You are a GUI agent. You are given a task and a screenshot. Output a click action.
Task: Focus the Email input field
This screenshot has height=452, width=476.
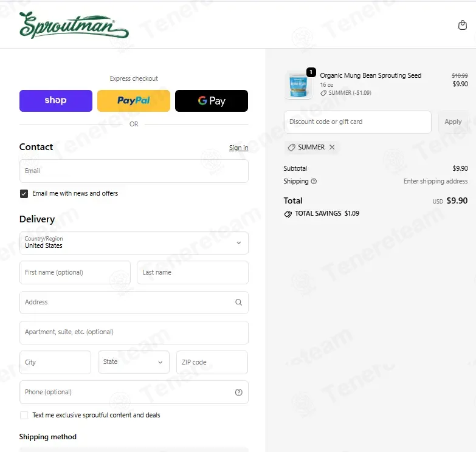pyautogui.click(x=134, y=171)
